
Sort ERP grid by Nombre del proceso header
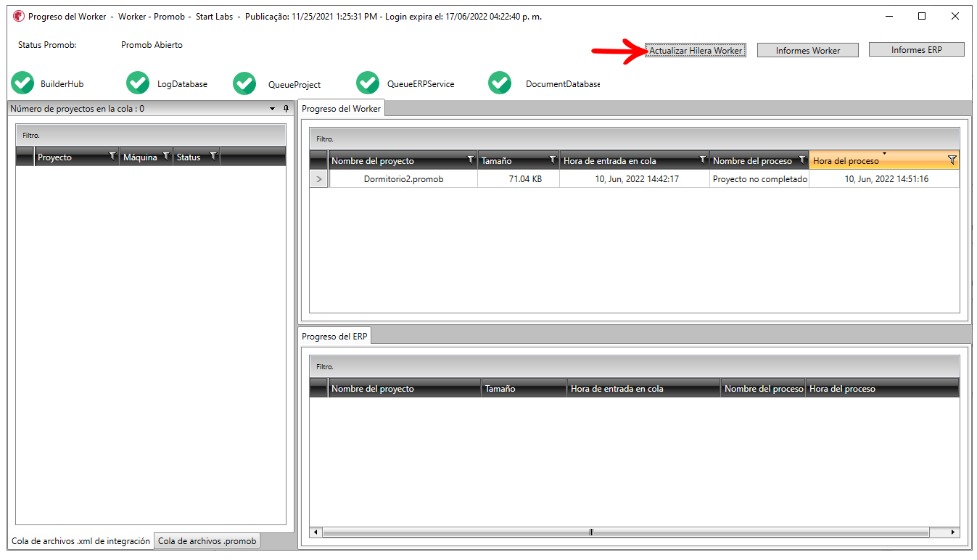(763, 388)
